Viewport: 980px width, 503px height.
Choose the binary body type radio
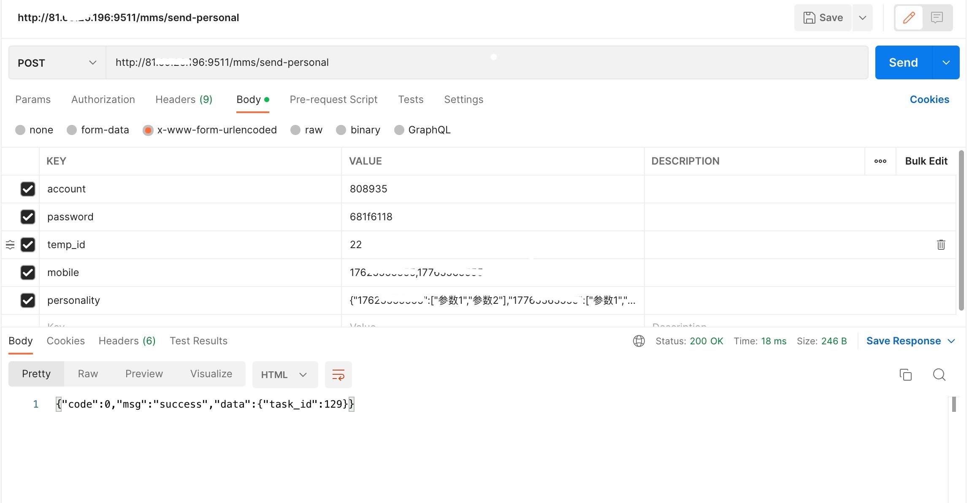pyautogui.click(x=341, y=130)
